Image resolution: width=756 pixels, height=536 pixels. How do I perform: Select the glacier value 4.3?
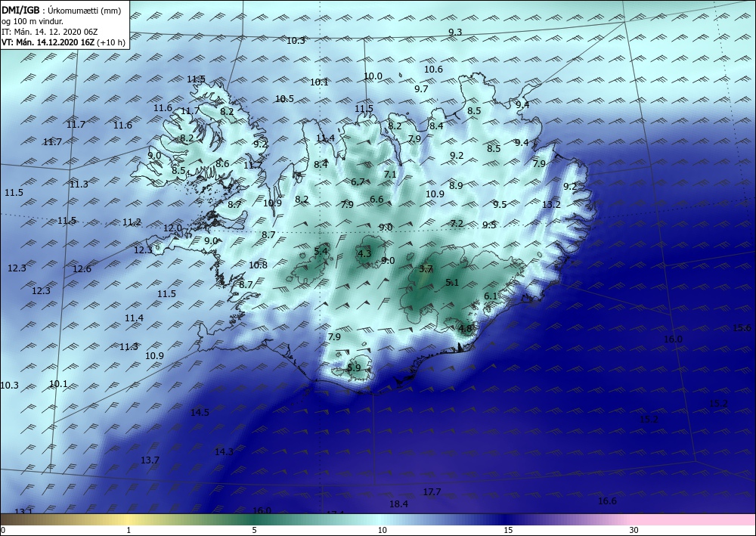(364, 253)
